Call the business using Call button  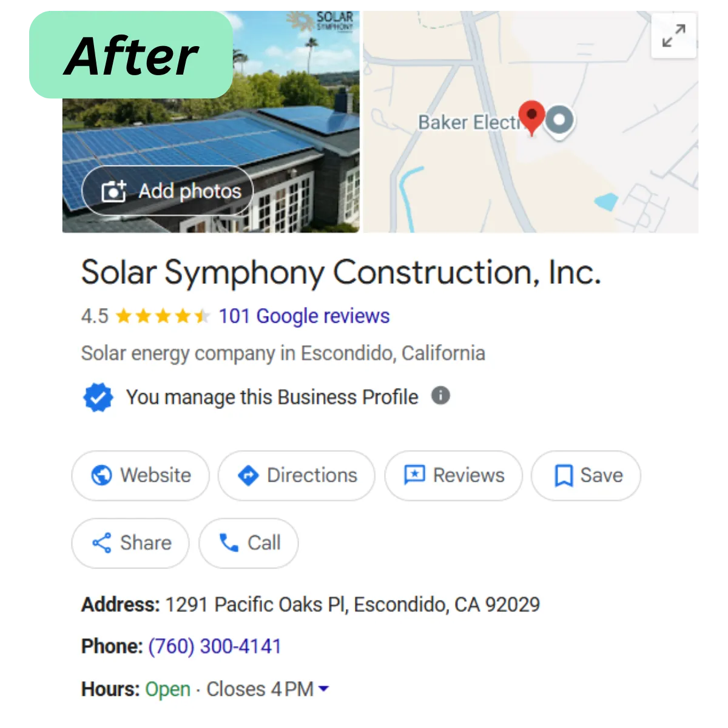(249, 543)
